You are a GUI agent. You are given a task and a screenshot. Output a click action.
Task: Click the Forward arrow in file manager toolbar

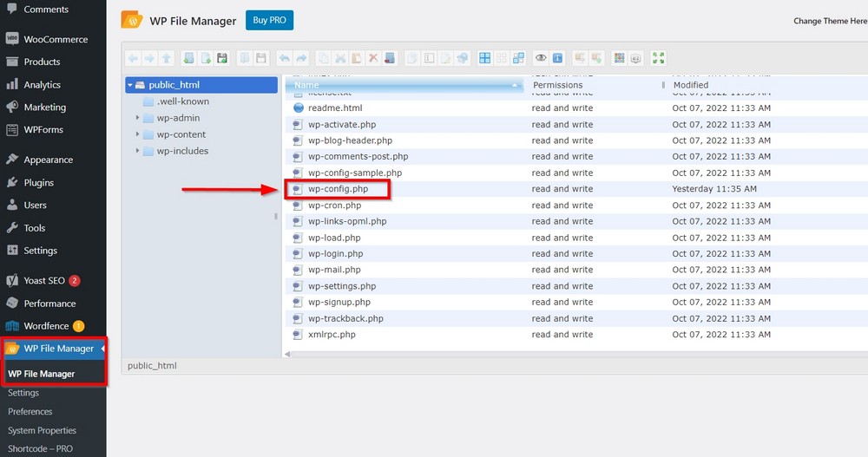point(149,58)
